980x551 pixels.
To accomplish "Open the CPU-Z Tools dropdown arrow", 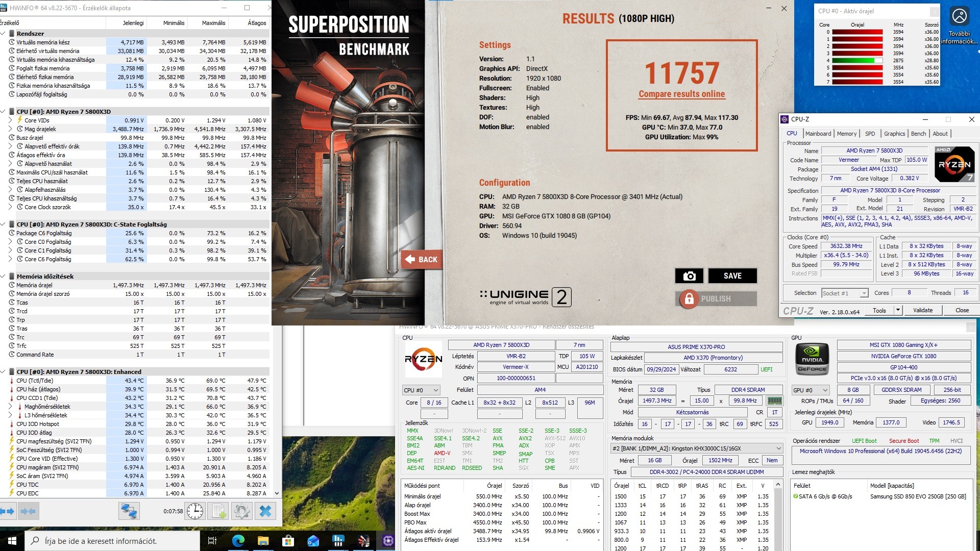I will coord(898,310).
